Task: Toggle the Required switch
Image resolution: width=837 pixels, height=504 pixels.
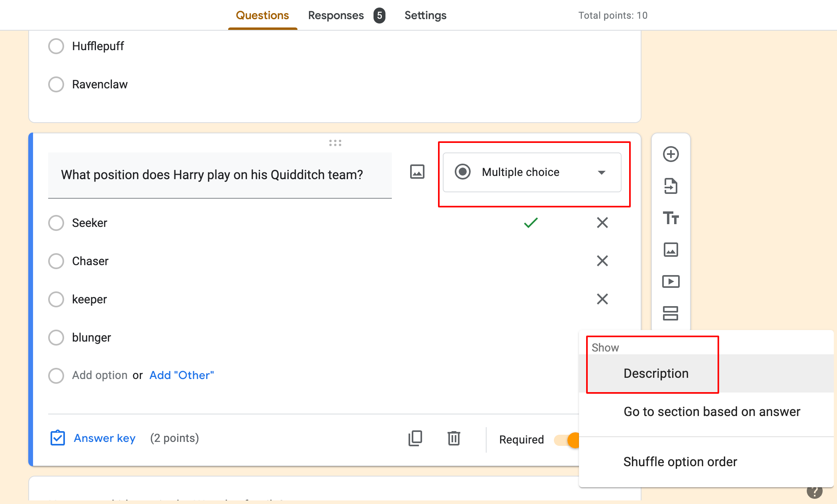Action: click(567, 440)
